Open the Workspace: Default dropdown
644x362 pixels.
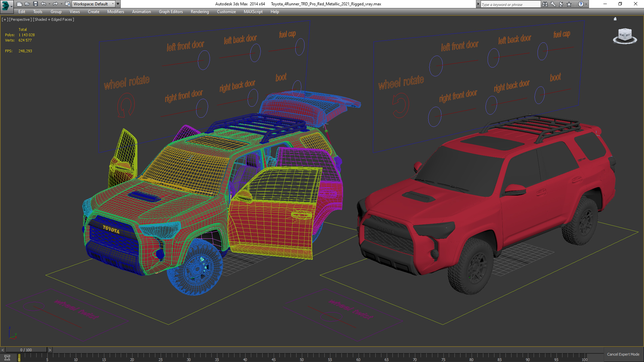click(93, 4)
